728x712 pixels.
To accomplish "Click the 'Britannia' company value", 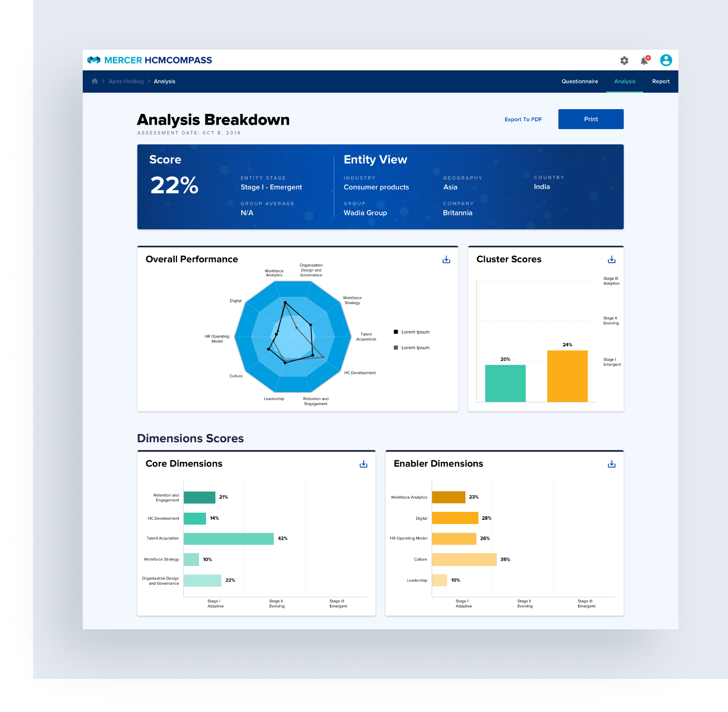I will [x=457, y=213].
